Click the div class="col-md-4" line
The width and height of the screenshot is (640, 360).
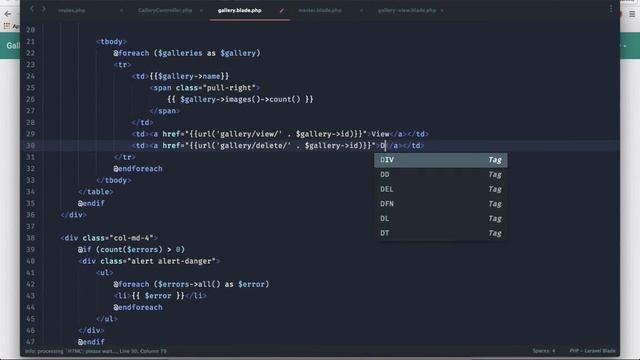tap(109, 238)
